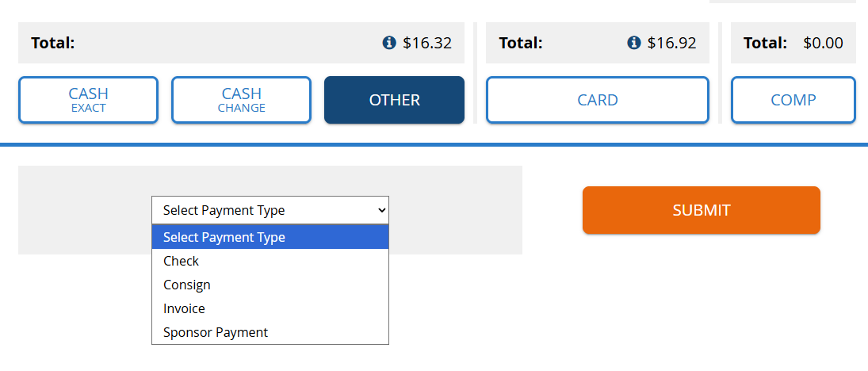Click the info icon beside $16.32 total
Screen dimensions: 868x371
(389, 43)
